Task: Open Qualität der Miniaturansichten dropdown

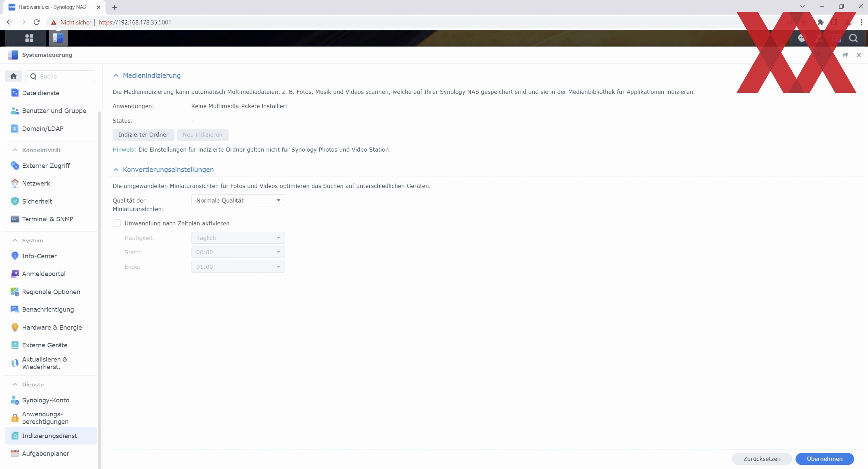Action: 238,200
